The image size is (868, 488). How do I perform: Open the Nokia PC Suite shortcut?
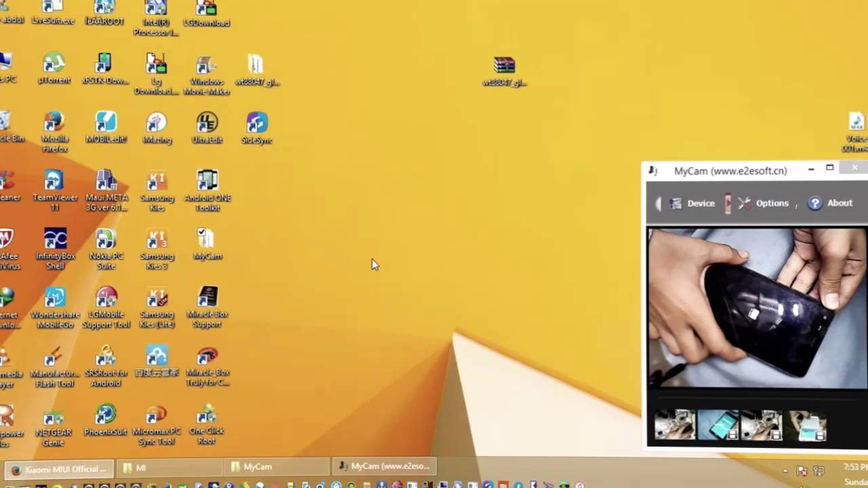point(106,249)
